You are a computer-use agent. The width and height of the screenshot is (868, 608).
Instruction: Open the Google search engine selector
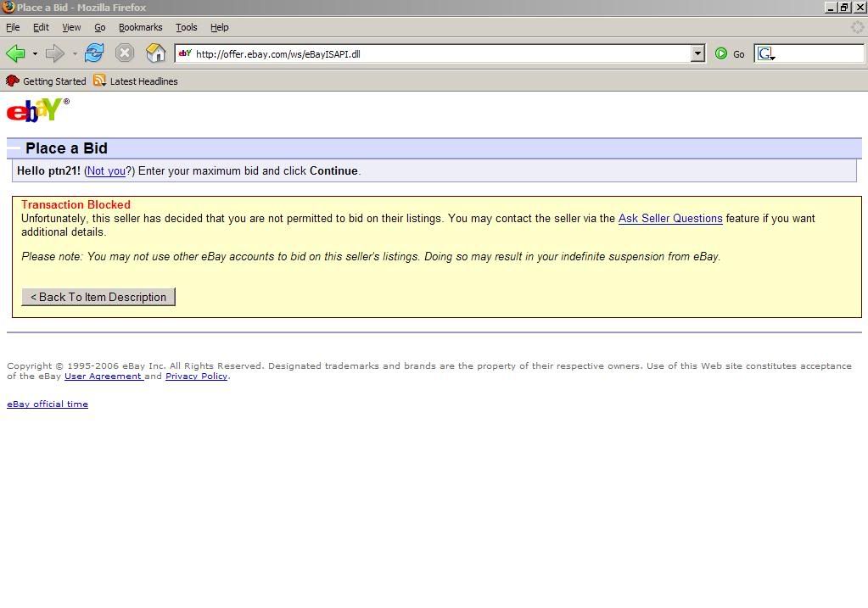click(767, 53)
